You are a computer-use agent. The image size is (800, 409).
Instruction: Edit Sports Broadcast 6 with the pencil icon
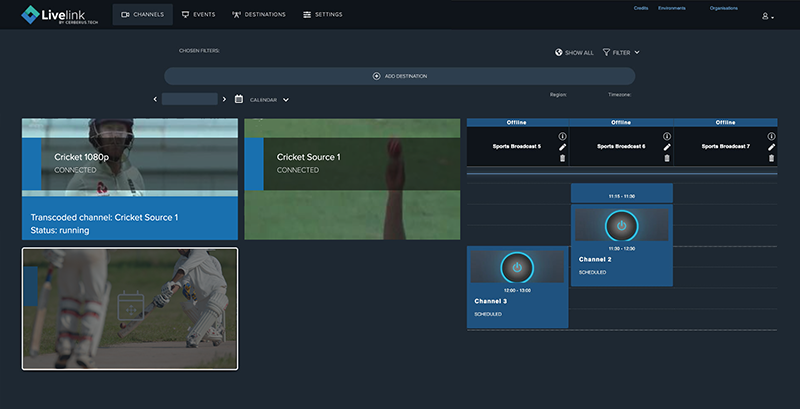click(x=667, y=147)
